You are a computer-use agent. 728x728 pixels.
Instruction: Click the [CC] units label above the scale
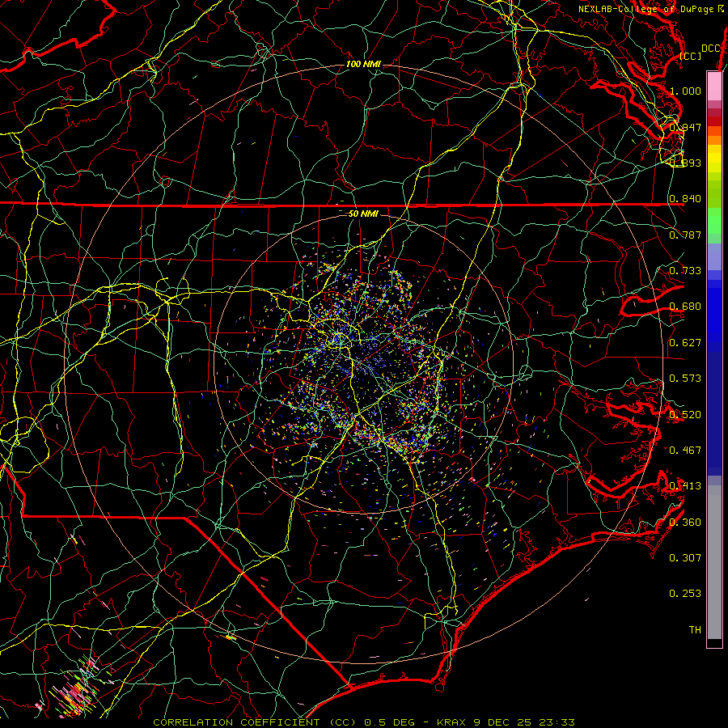coord(691,56)
